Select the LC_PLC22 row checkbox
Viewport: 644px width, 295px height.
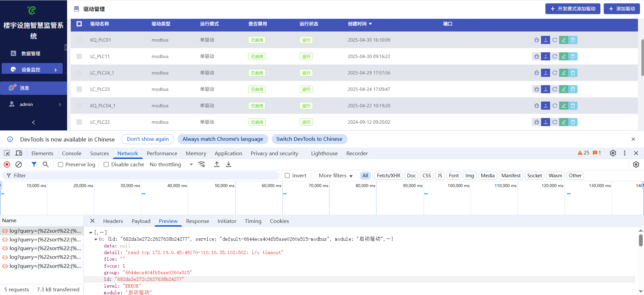(x=79, y=122)
